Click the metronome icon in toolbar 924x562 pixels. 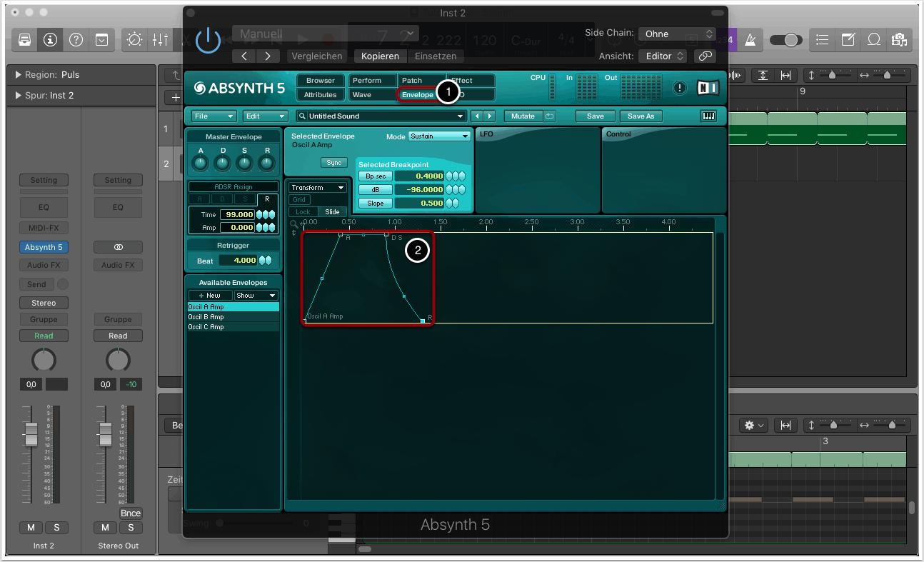pyautogui.click(x=750, y=40)
